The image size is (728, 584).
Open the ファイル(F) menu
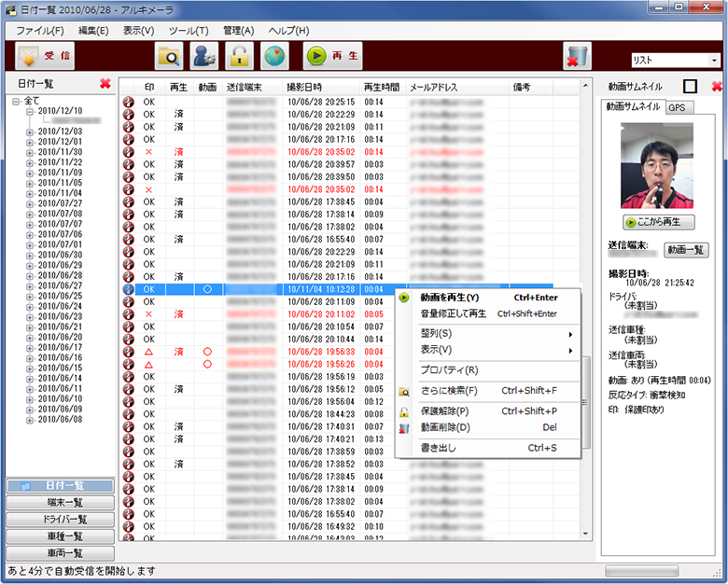point(40,31)
